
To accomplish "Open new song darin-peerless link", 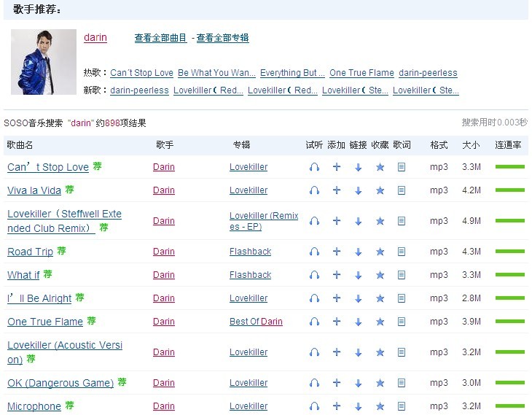I will [139, 90].
